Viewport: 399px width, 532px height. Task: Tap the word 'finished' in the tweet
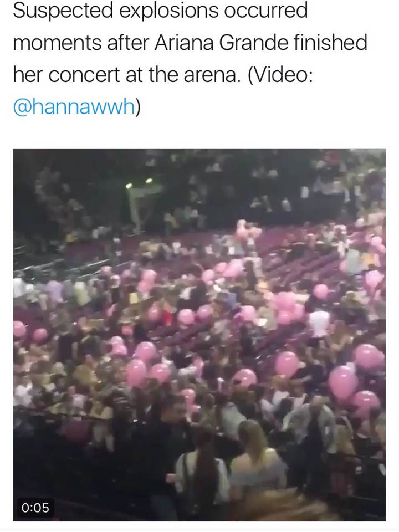(x=330, y=43)
